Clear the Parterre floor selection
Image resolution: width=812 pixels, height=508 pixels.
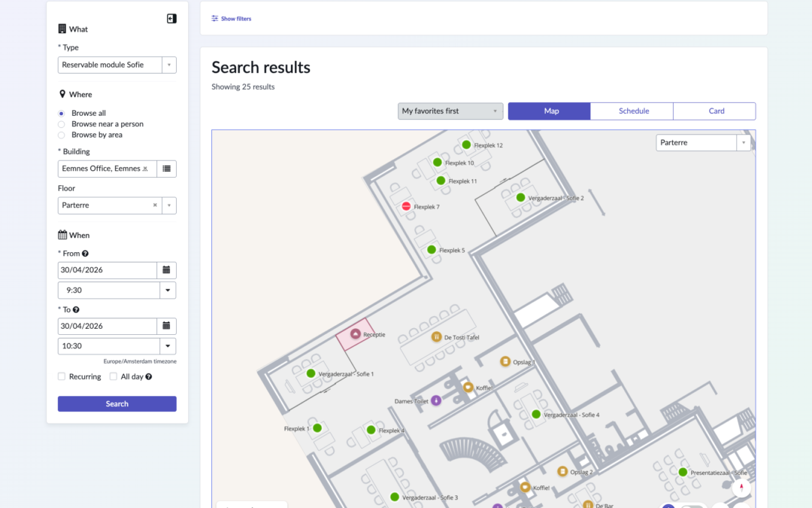[155, 205]
